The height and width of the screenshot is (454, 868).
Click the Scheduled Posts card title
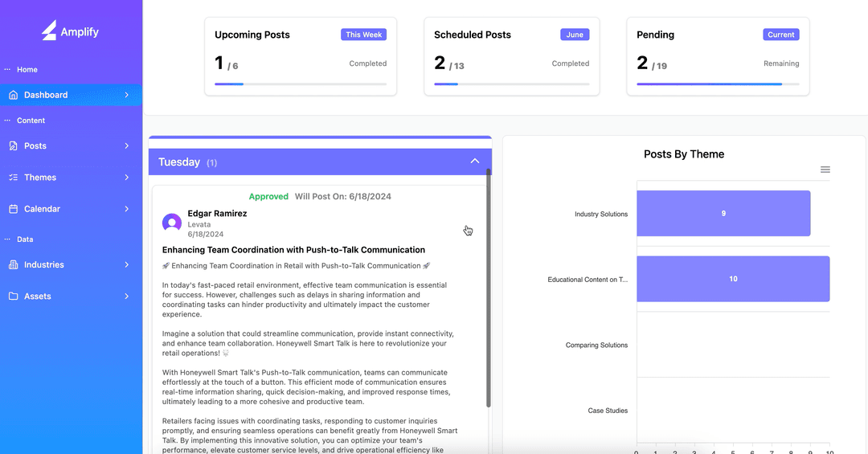(473, 35)
